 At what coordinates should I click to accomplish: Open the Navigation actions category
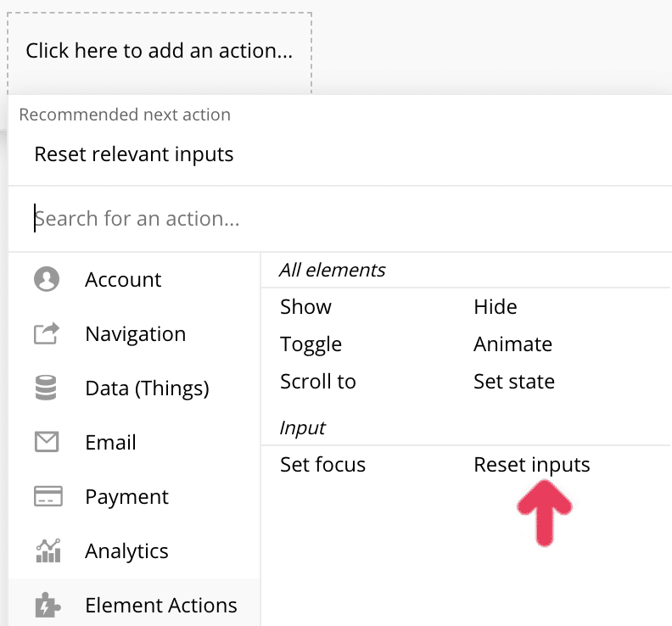135,334
